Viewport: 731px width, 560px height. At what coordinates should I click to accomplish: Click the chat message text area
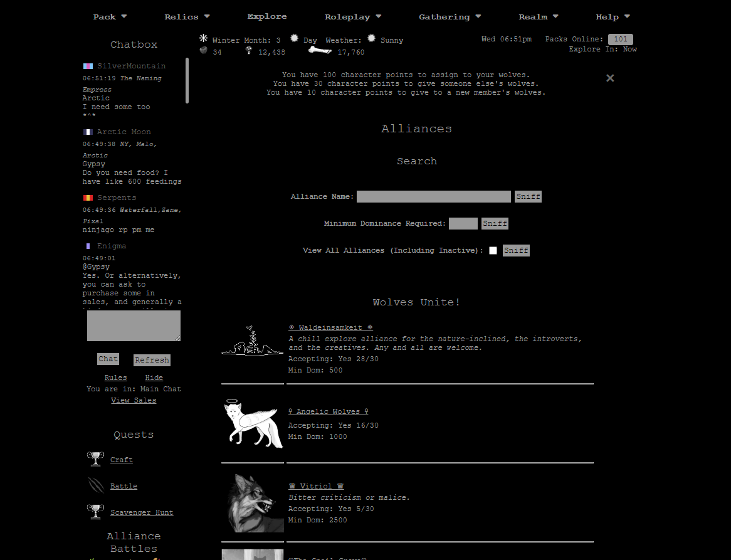point(134,326)
